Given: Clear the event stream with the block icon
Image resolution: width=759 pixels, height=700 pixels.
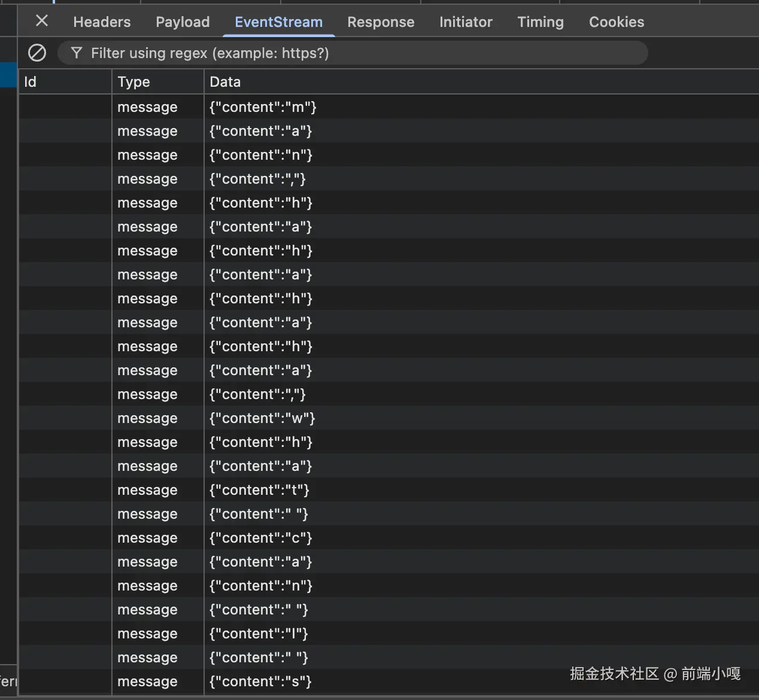Looking at the screenshot, I should (x=37, y=53).
